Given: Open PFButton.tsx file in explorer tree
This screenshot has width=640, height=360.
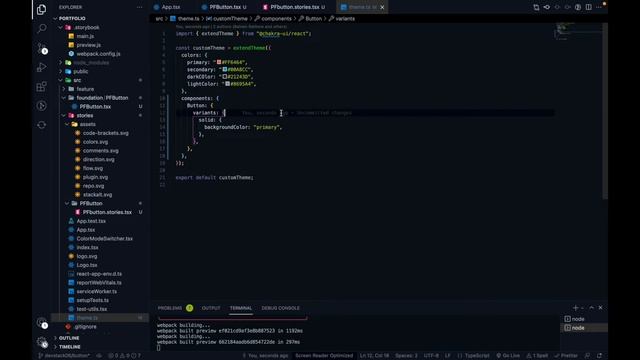Looking at the screenshot, I should click(95, 107).
